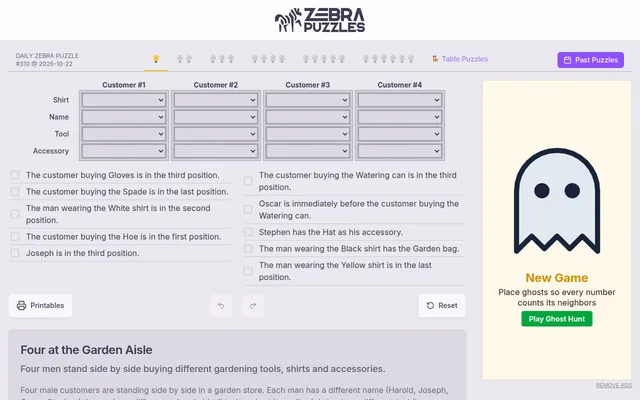Open Customer #4 Tool dropdown
This screenshot has height=400, width=640.
coord(400,134)
